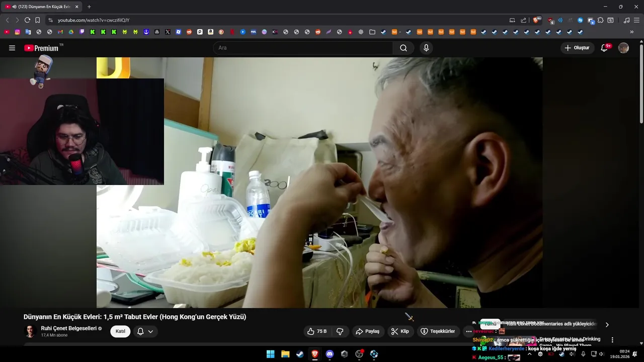Click the Teşekkürler thanks button
This screenshot has width=644, height=362.
point(438,331)
